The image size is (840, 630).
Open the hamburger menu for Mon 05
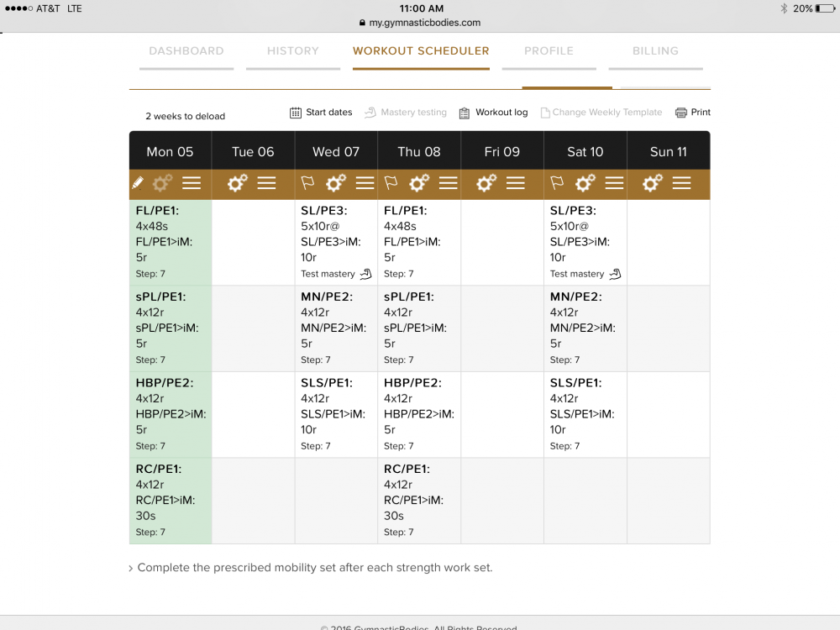(192, 183)
